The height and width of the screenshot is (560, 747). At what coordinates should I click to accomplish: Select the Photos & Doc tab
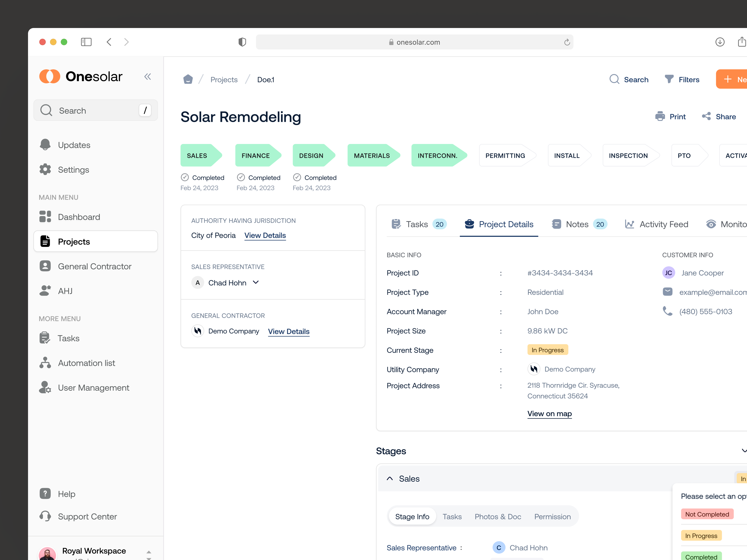[x=498, y=516]
